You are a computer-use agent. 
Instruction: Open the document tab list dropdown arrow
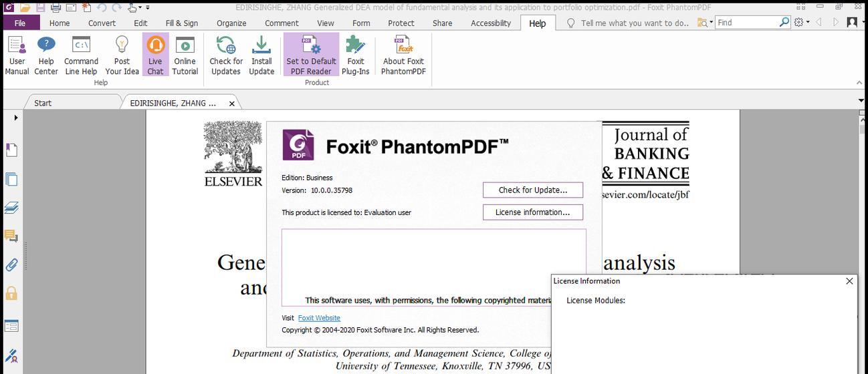coord(861,101)
